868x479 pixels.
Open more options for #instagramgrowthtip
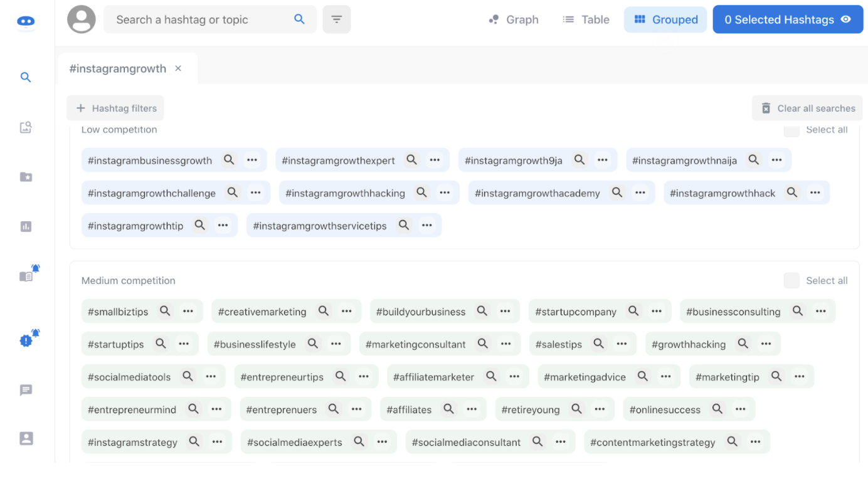pyautogui.click(x=223, y=225)
